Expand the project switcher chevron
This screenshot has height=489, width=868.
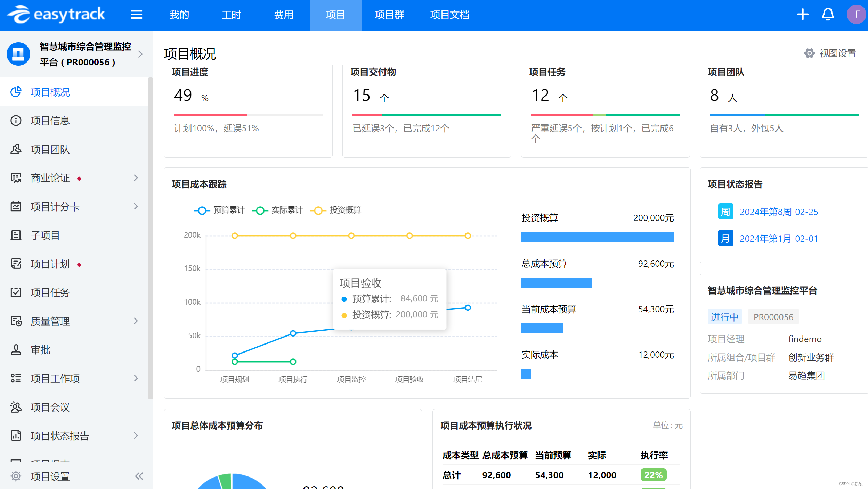pyautogui.click(x=140, y=54)
